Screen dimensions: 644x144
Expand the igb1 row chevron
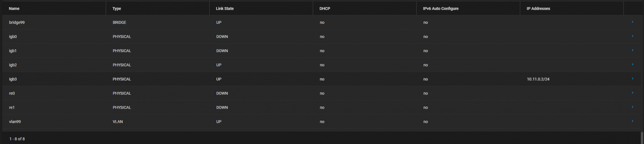[x=632, y=50]
